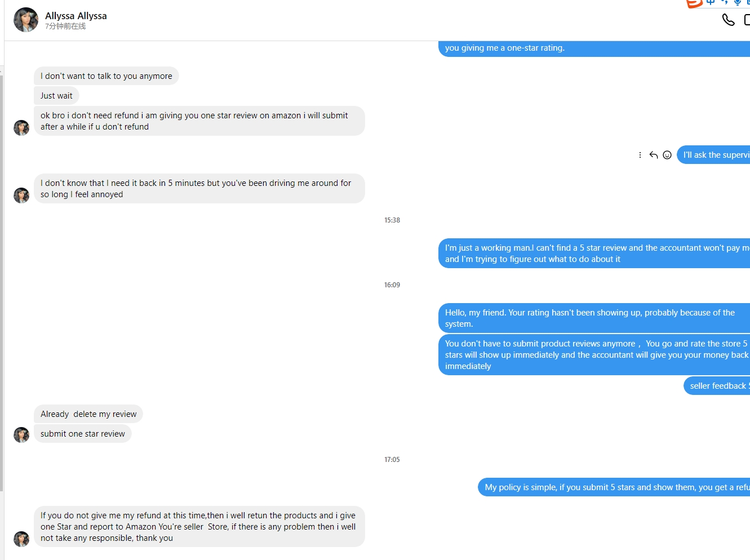Click the avatar beside "submit one star review"
This screenshot has width=750, height=560.
[x=21, y=435]
